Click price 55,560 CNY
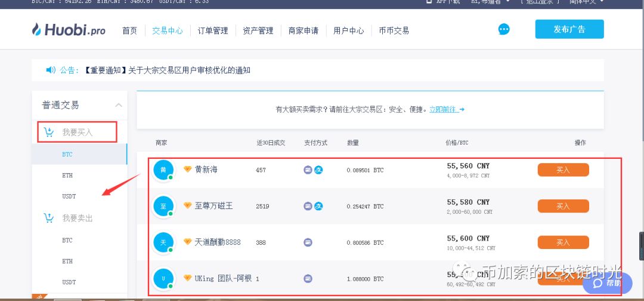The height and width of the screenshot is (301, 644). click(468, 166)
